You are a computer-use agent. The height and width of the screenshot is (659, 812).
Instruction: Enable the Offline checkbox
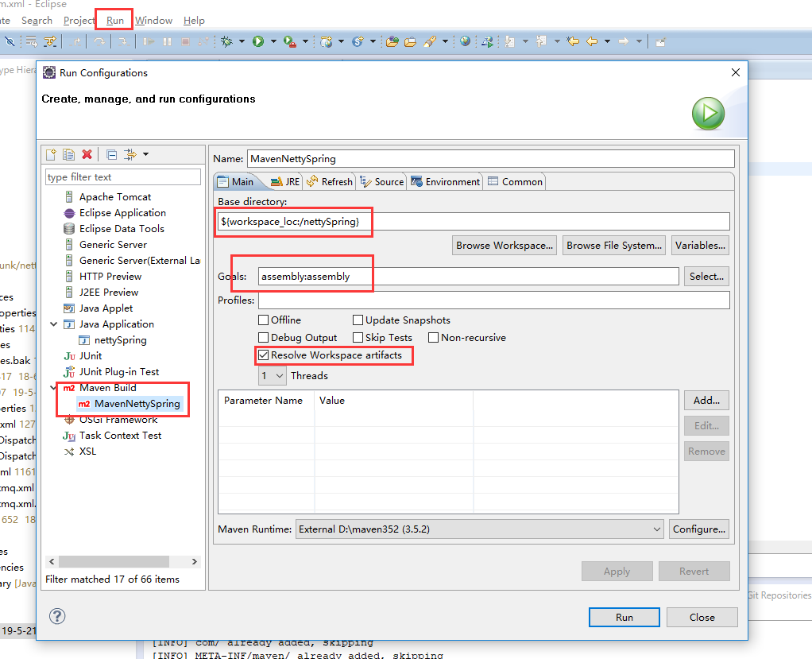[x=263, y=320]
